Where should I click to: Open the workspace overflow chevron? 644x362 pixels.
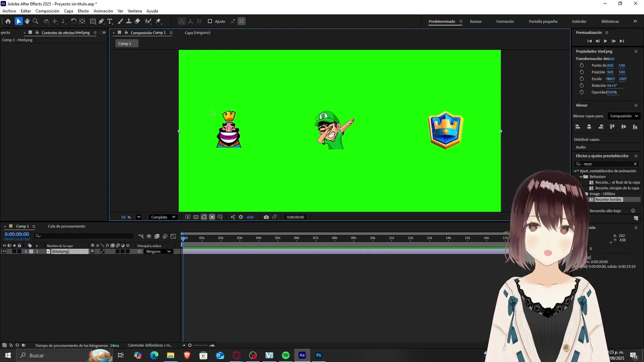click(x=635, y=21)
